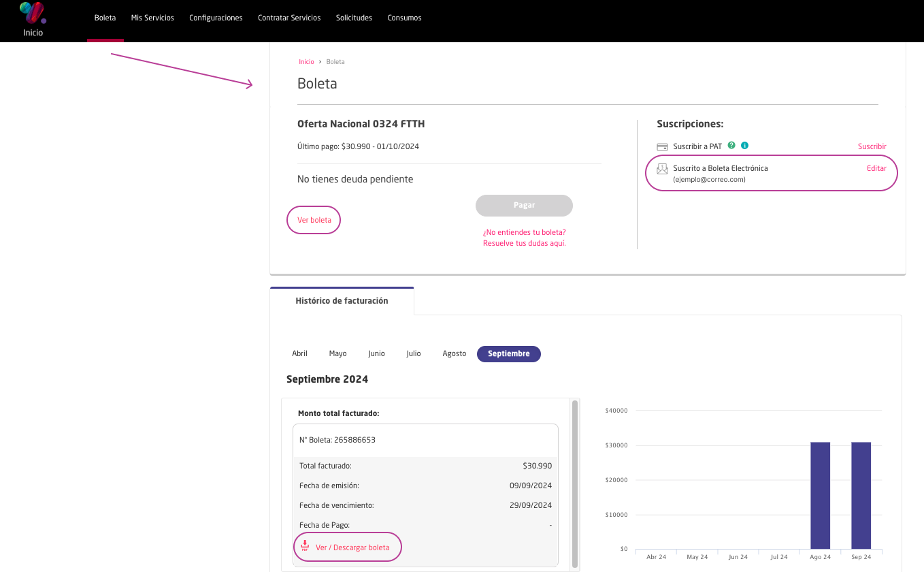Screen dimensions: 924x572
Task: Go to Configuraciones menu
Action: pyautogui.click(x=216, y=18)
